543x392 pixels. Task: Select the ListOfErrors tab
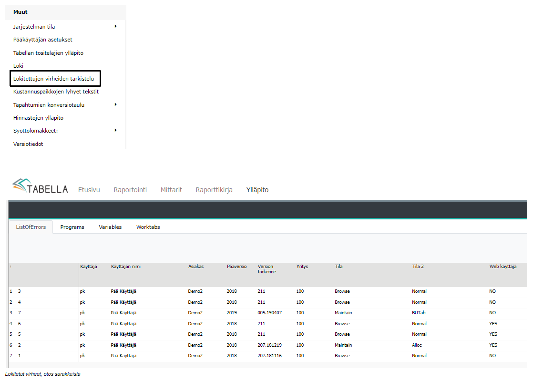[31, 227]
